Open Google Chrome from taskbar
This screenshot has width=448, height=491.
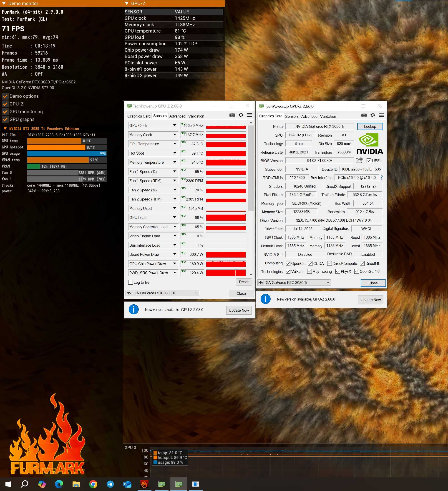[93, 484]
